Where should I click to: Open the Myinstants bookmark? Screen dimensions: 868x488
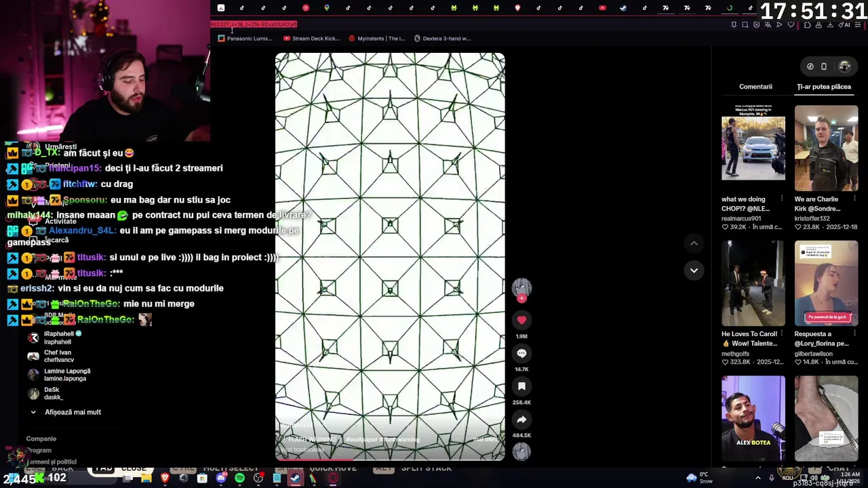[x=376, y=39]
